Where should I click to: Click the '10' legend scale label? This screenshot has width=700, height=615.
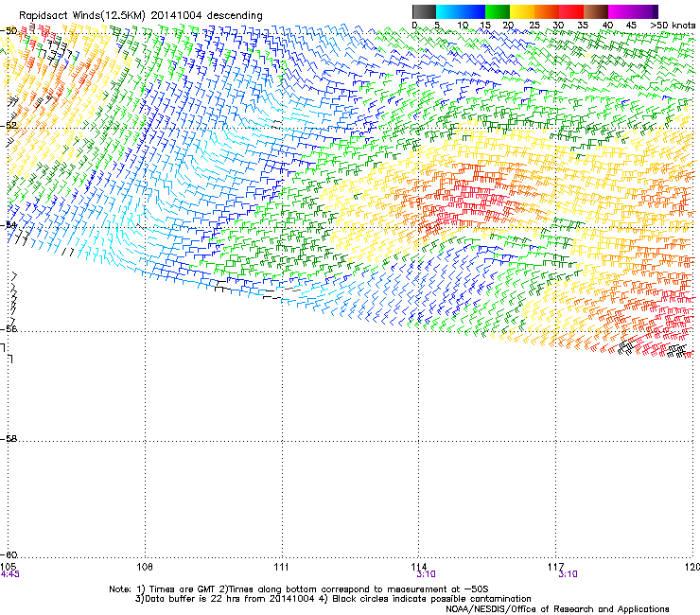pyautogui.click(x=463, y=25)
